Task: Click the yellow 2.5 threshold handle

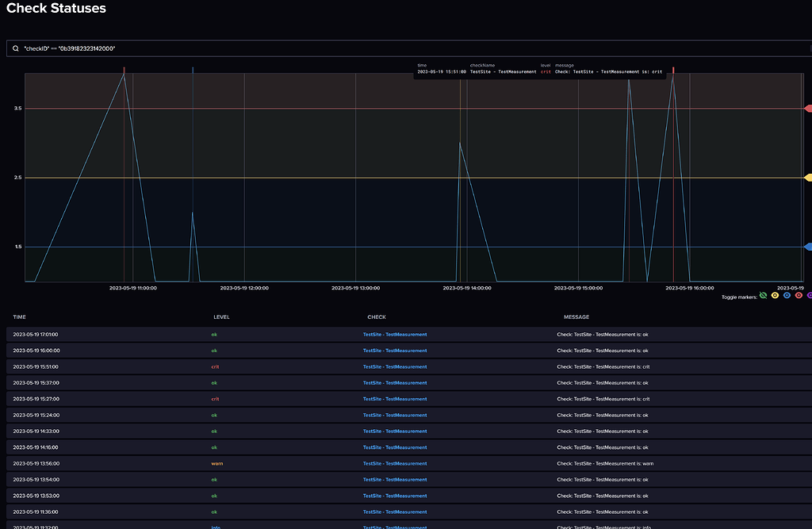Action: click(808, 178)
